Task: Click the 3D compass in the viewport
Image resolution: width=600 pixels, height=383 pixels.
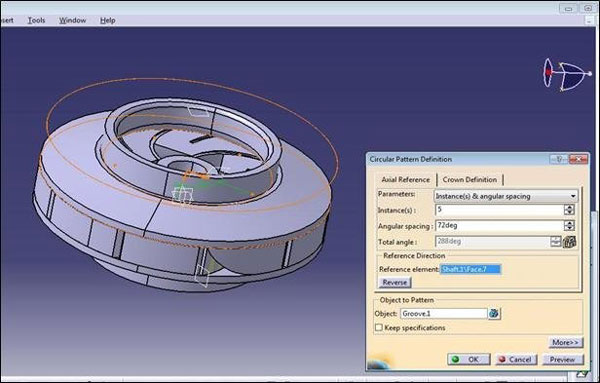Action: pyautogui.click(x=567, y=75)
